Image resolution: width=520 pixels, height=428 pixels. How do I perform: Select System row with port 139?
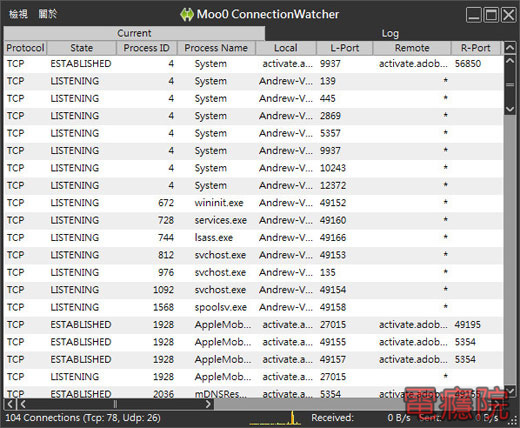point(254,81)
